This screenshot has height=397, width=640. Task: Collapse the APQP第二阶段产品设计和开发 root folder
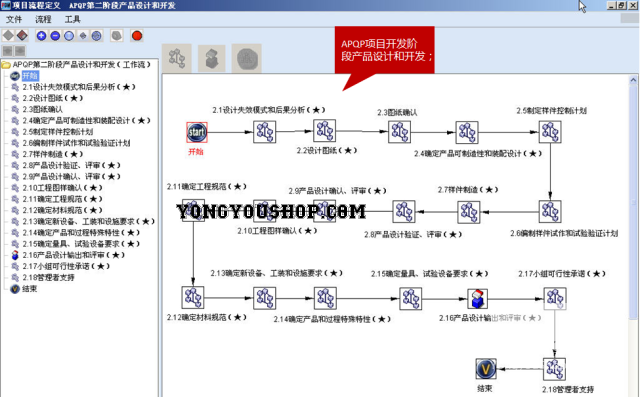[x=5, y=64]
